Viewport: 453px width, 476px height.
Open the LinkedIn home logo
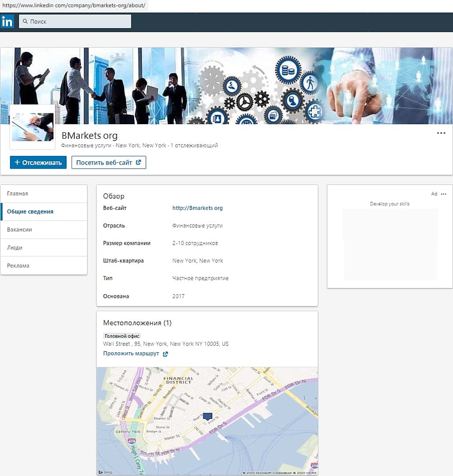tap(7, 22)
